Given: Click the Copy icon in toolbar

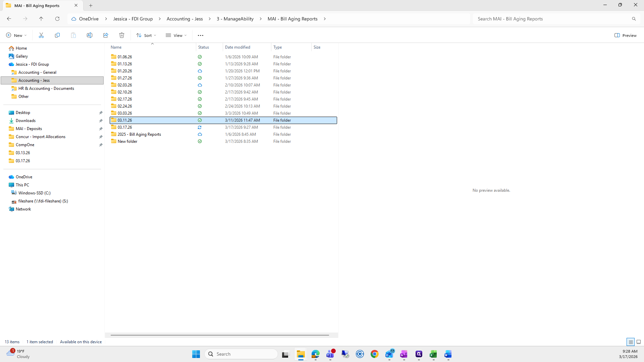Looking at the screenshot, I should (57, 35).
